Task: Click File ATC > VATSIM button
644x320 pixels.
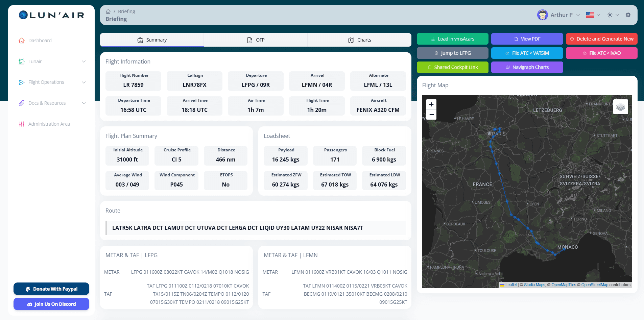Action: [527, 53]
